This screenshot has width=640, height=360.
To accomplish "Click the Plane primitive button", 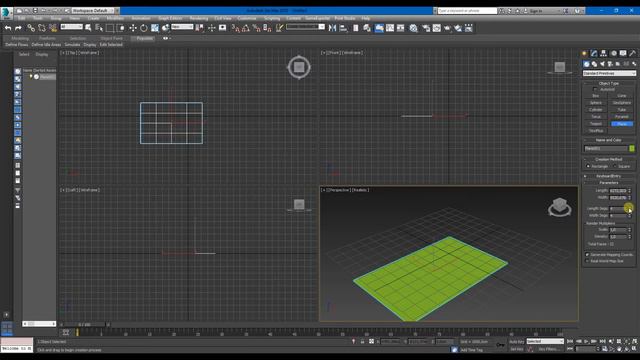I will [x=622, y=124].
